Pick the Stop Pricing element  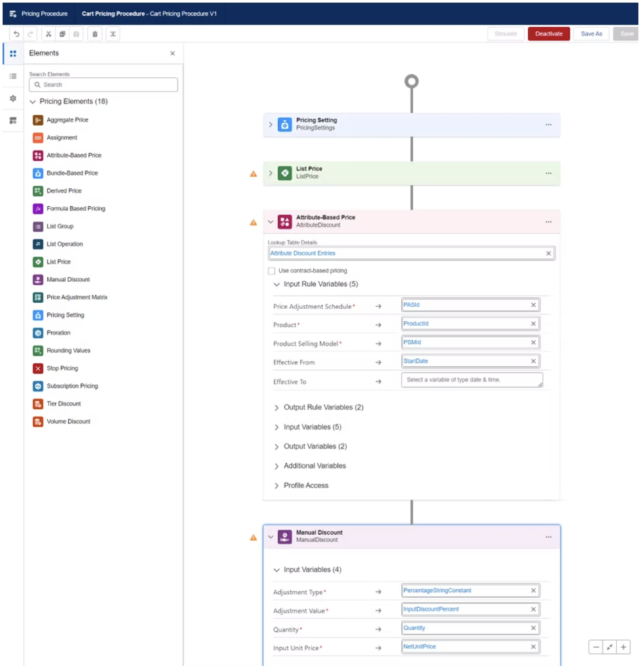click(62, 369)
